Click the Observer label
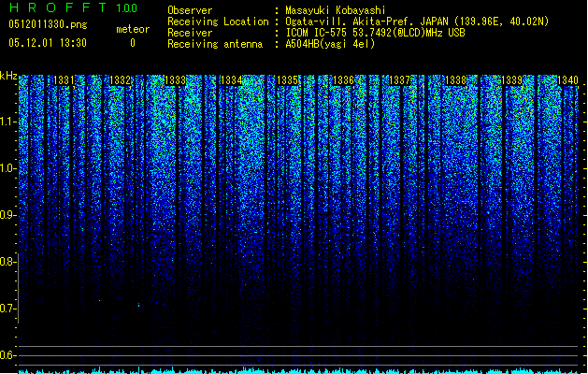 (190, 10)
